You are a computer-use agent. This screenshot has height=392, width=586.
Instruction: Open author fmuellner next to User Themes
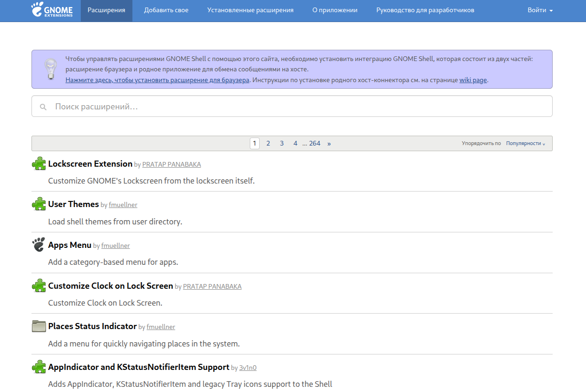point(123,205)
